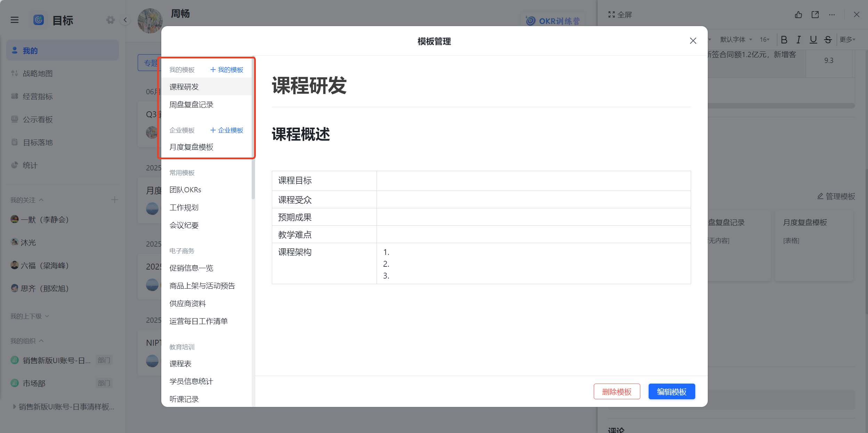The width and height of the screenshot is (868, 433).
Task: Expand 销售新版UI账号-日事清样板 tree node
Action: pyautogui.click(x=14, y=407)
